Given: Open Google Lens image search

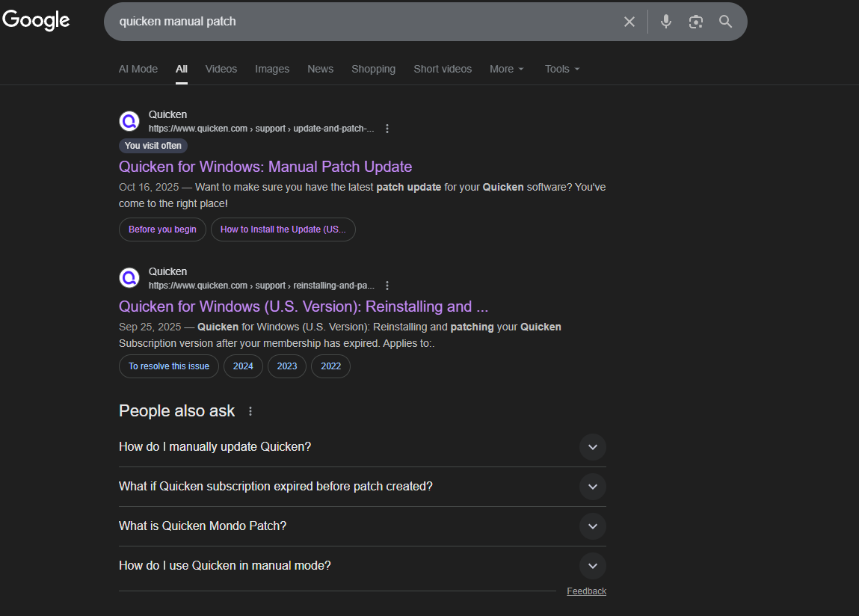Looking at the screenshot, I should point(695,22).
